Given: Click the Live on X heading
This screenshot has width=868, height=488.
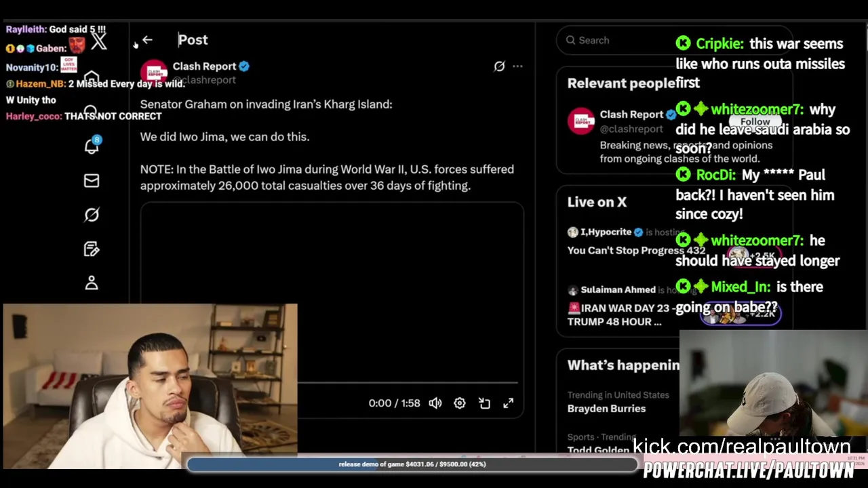Looking at the screenshot, I should pos(597,202).
